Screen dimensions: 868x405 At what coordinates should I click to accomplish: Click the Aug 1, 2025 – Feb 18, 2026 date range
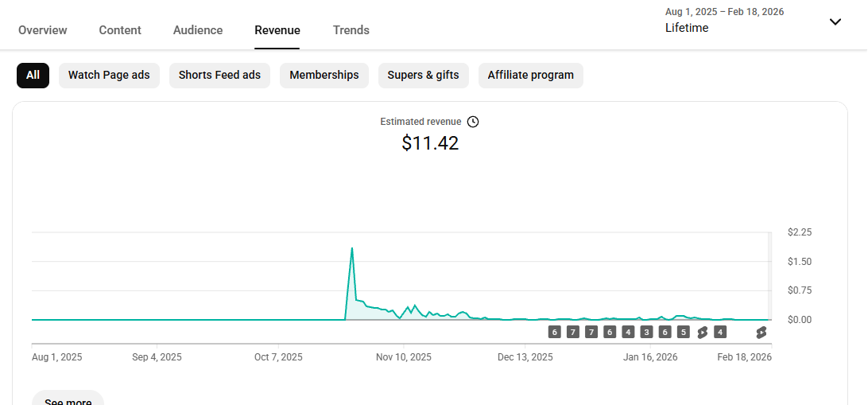point(724,12)
